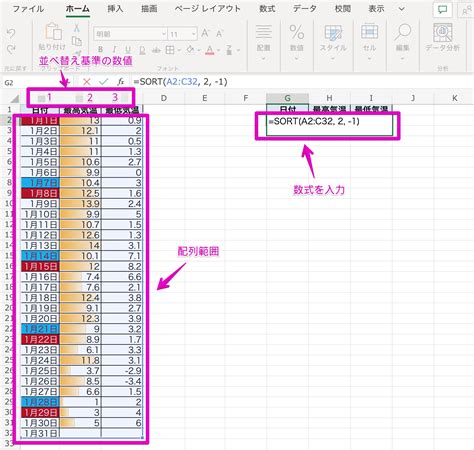Open the Editing (編集) magnifier group

(x=402, y=42)
